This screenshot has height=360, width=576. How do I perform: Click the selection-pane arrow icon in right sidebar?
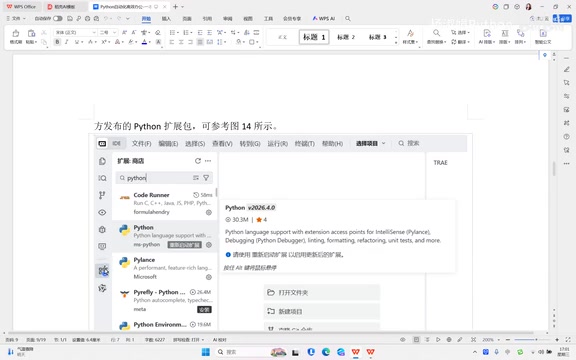point(566,82)
